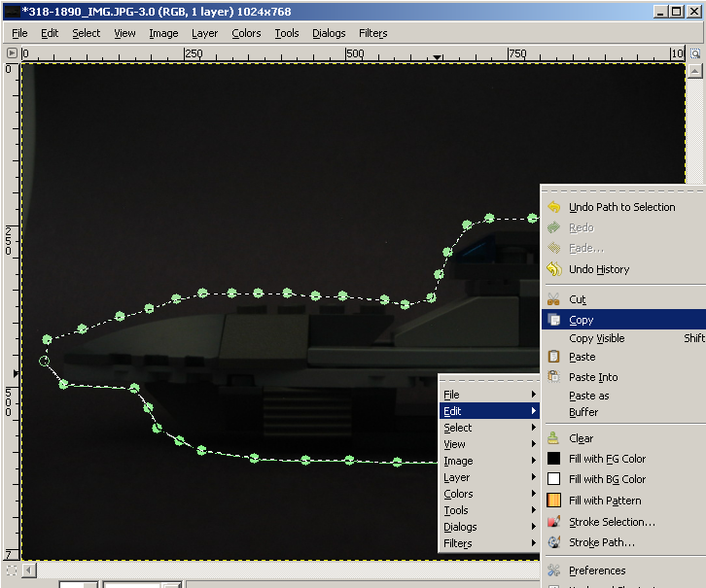The width and height of the screenshot is (706, 588).
Task: Toggle the quick mask button at bottom-left
Action: click(12, 571)
